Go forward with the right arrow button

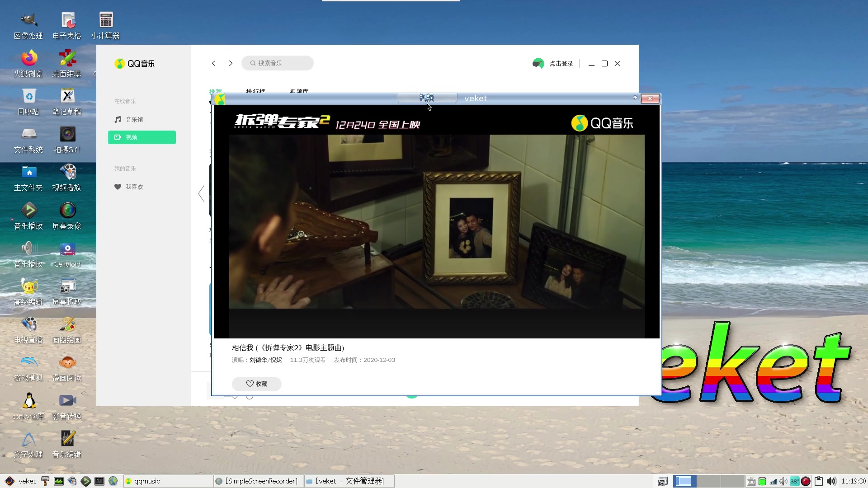pyautogui.click(x=231, y=63)
